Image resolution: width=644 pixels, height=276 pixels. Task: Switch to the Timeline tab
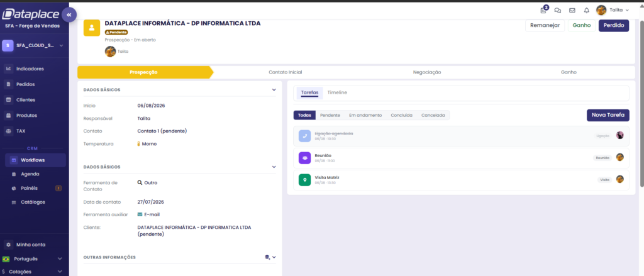pos(337,92)
